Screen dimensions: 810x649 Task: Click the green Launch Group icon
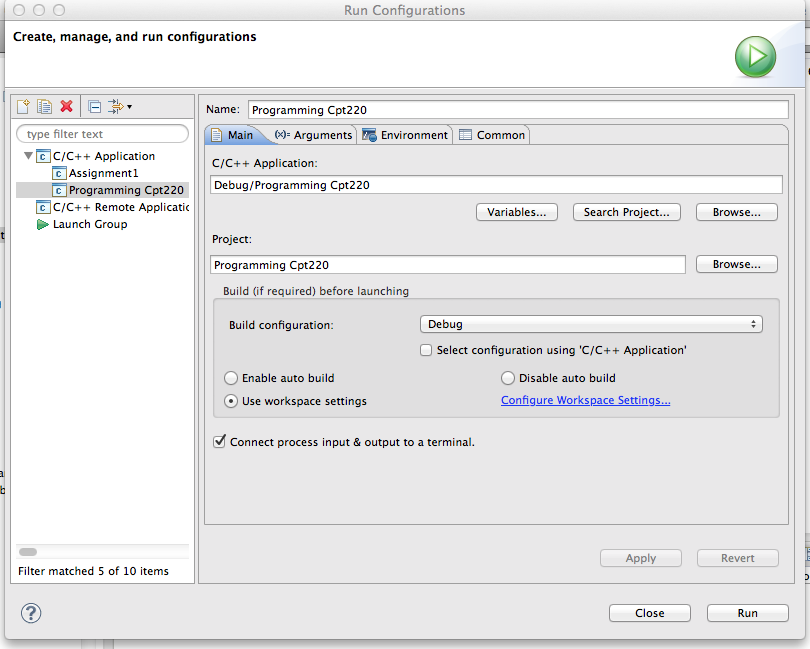42,225
